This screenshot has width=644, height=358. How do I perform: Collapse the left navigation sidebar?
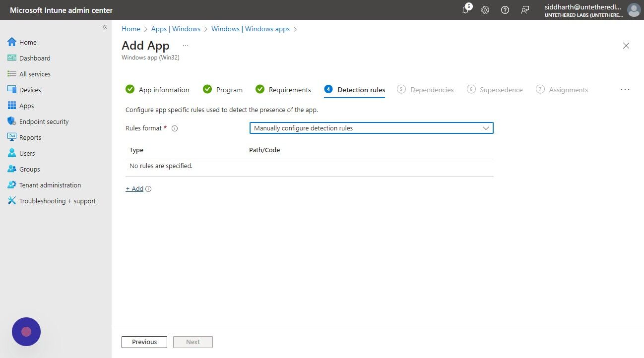105,27
